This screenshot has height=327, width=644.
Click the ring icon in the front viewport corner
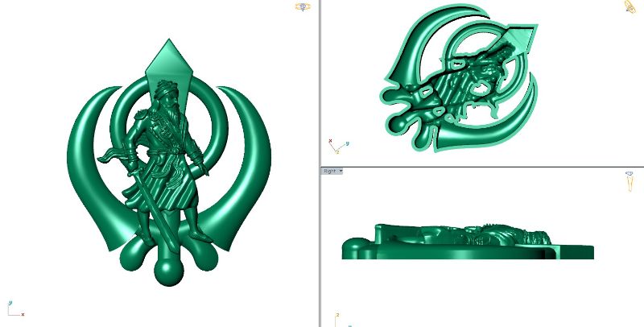pos(303,7)
